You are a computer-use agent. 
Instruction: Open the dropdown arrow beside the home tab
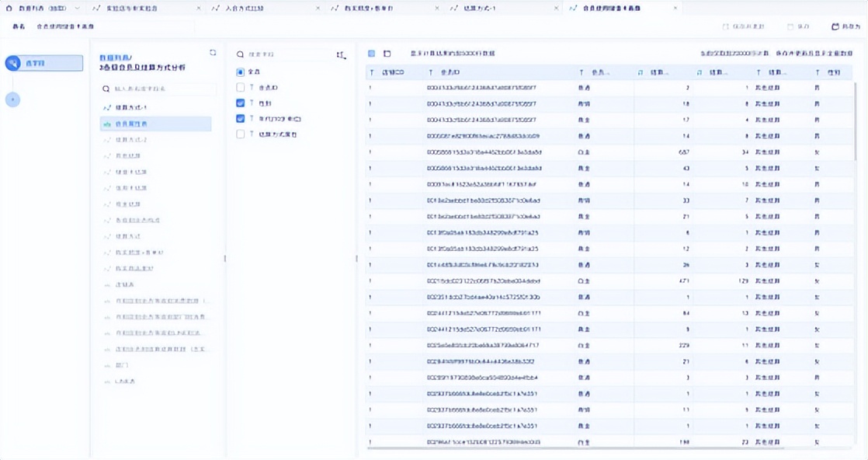pos(77,9)
